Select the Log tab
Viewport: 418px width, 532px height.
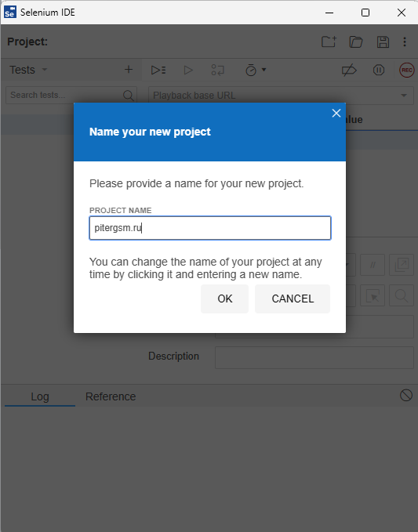pos(40,396)
